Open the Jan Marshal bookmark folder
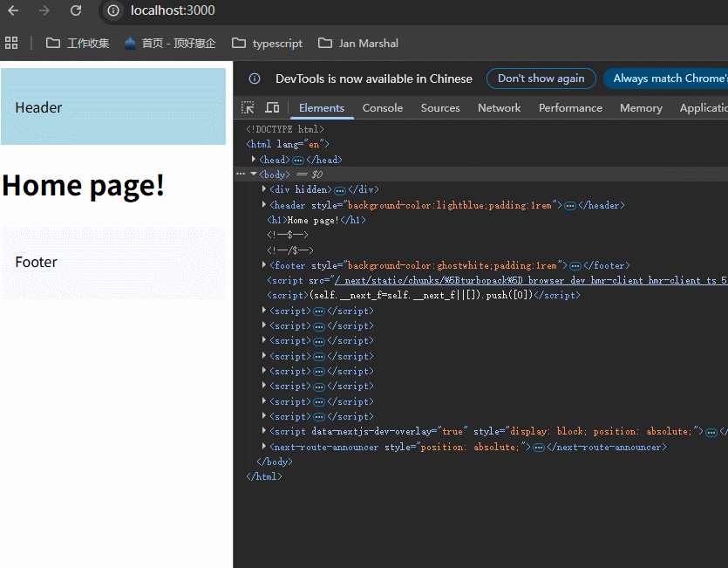This screenshot has height=568, width=728. click(x=358, y=43)
